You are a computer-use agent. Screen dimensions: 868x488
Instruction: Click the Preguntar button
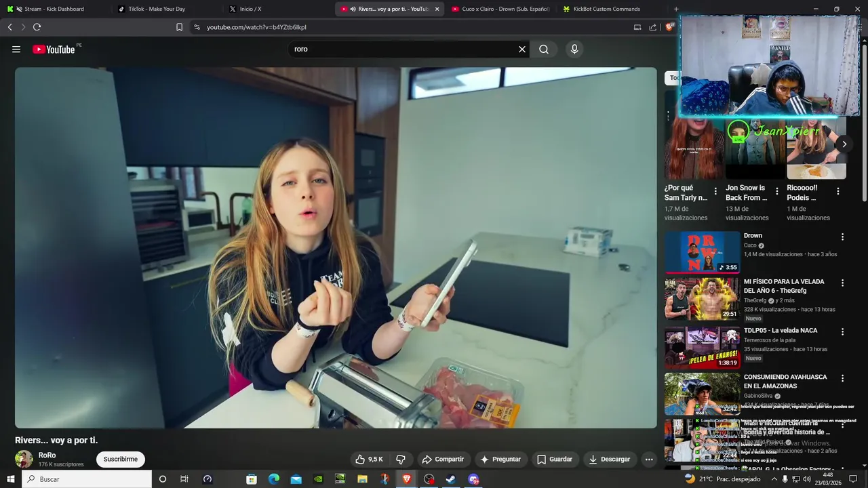coord(500,459)
